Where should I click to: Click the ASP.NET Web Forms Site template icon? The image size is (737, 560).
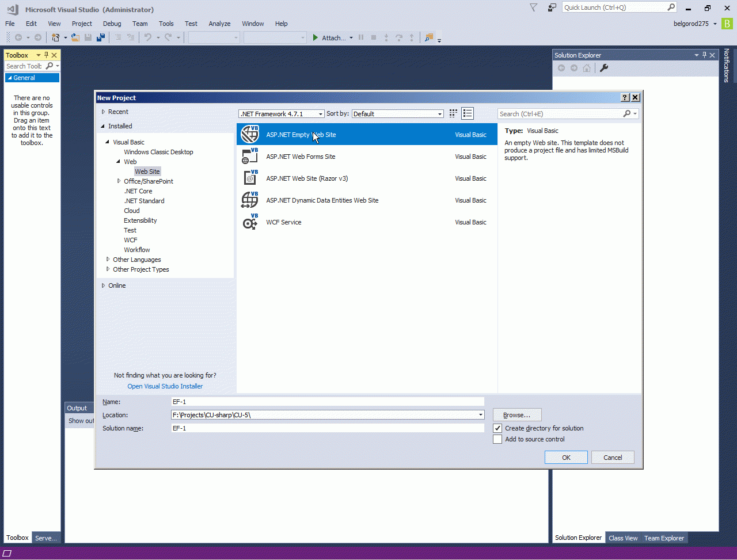[x=250, y=157]
